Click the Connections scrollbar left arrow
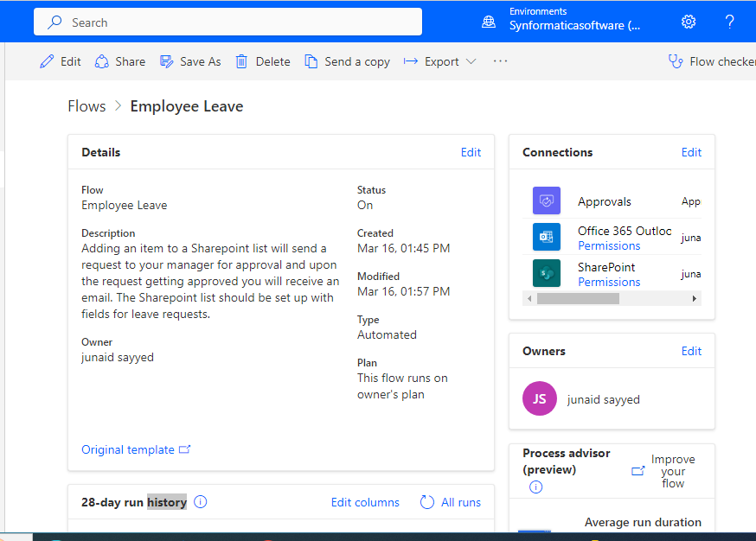Image resolution: width=756 pixels, height=541 pixels. 529,299
